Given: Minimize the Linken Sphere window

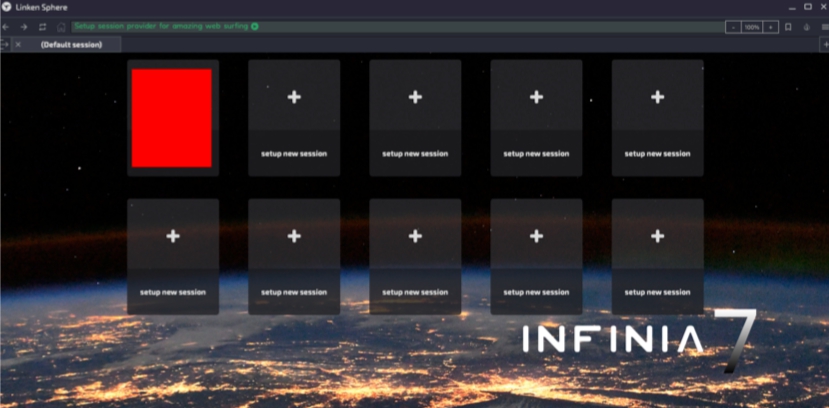Looking at the screenshot, I should click(x=792, y=7).
